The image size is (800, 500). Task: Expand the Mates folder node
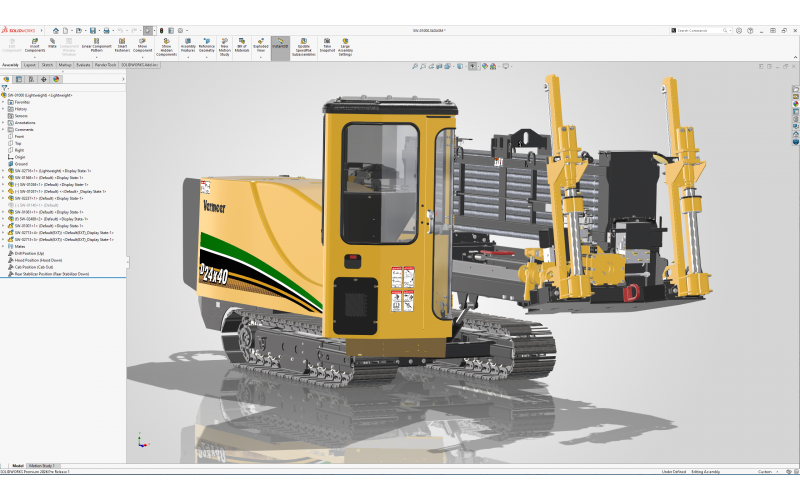(3, 246)
